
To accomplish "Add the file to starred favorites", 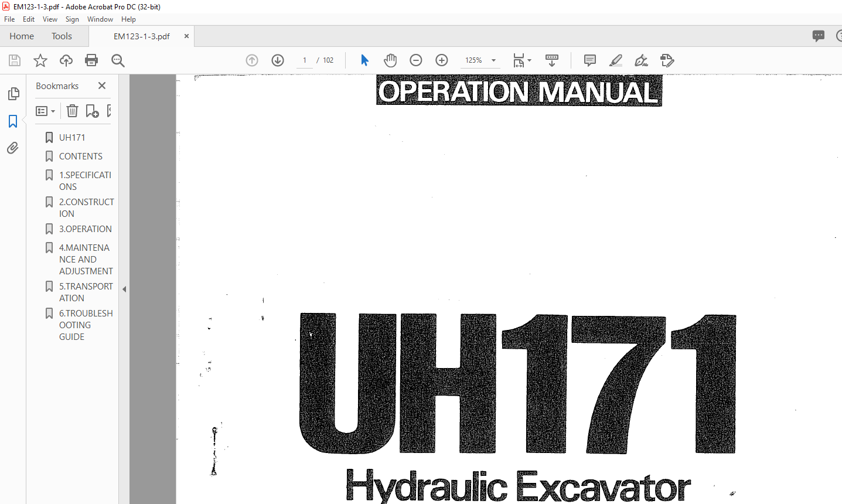I will (x=40, y=60).
